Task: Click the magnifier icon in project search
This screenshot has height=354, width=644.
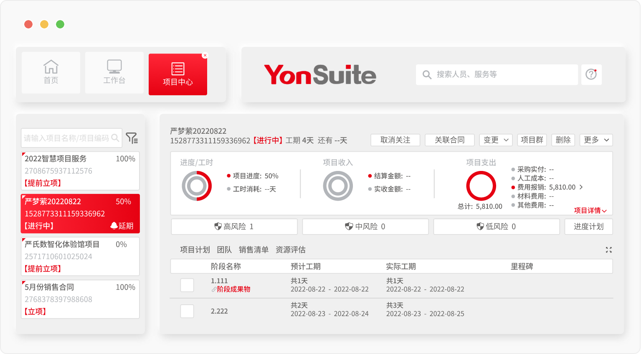Action: tap(115, 138)
